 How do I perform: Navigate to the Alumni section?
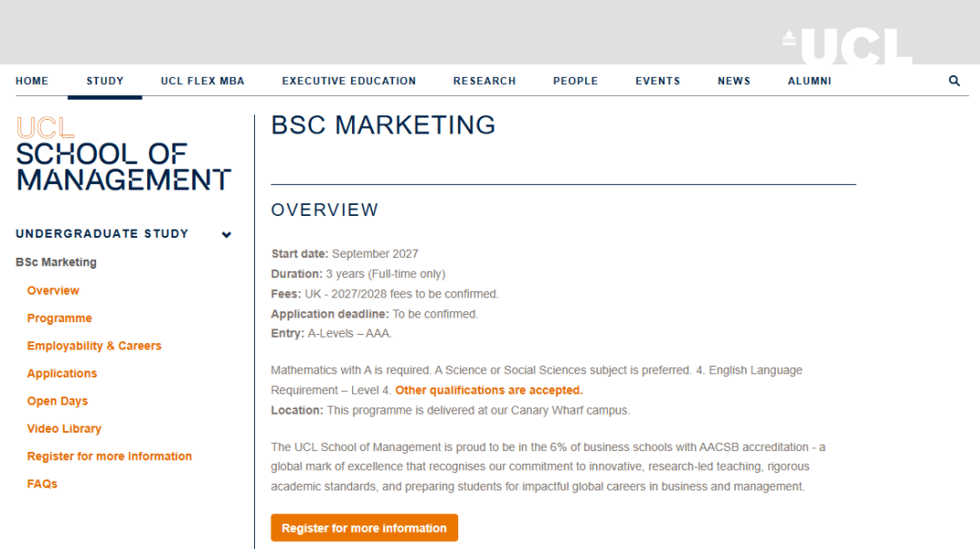(809, 82)
